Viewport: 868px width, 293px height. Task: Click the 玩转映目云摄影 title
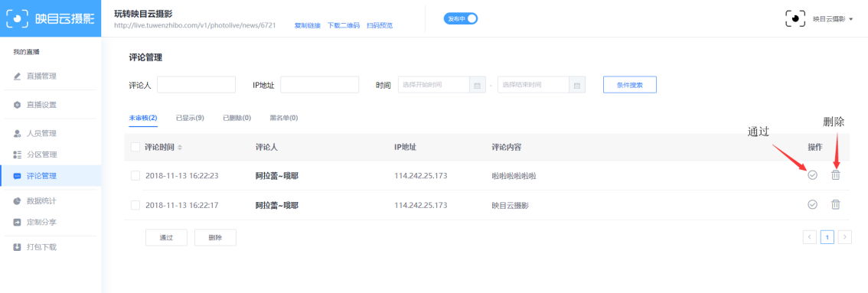143,14
